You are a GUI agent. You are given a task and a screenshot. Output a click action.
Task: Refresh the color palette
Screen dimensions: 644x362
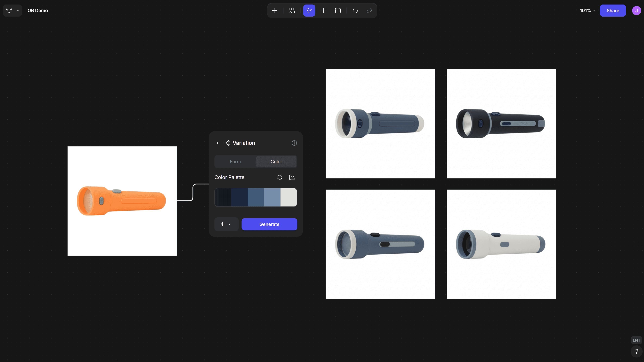pyautogui.click(x=280, y=177)
